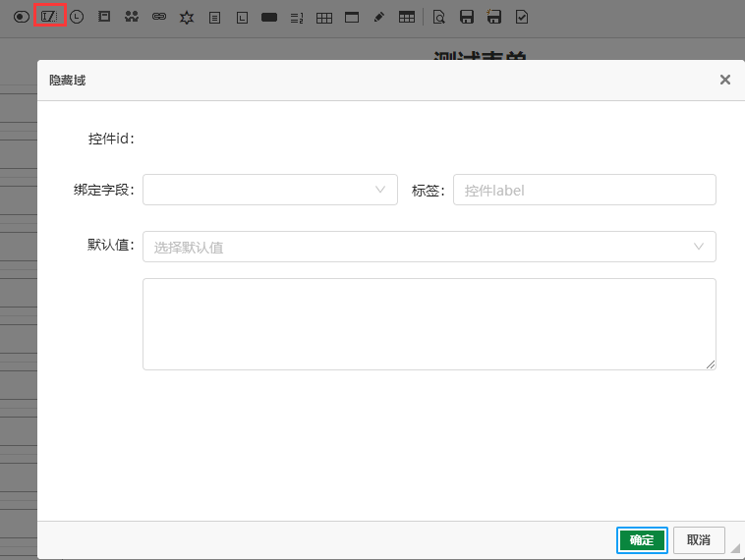Image resolution: width=745 pixels, height=560 pixels.
Task: Click the document with checkmark icon
Action: [x=522, y=18]
